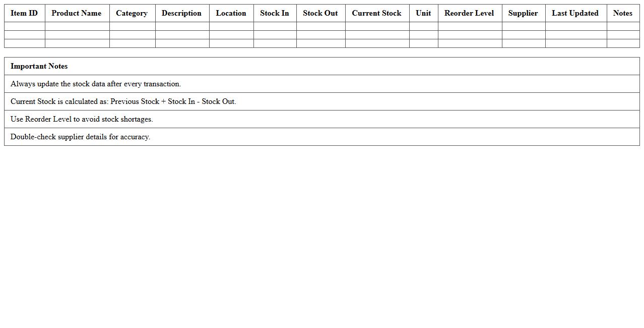Select the Current Stock header cell
This screenshot has width=644, height=328.
pyautogui.click(x=376, y=13)
